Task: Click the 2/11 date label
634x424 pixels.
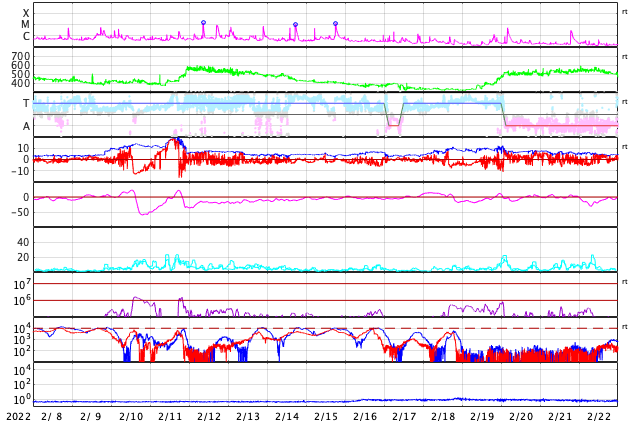Action: click(x=170, y=417)
